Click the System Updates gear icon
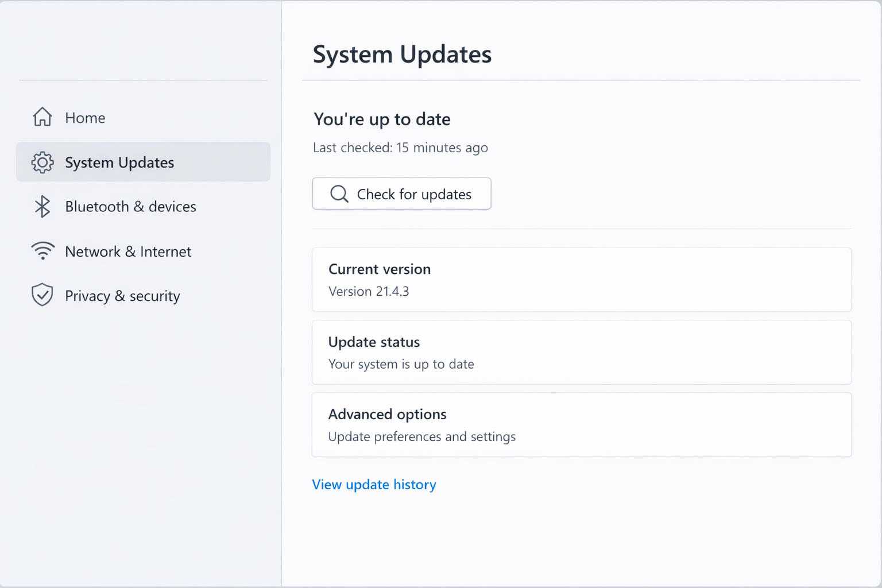Image resolution: width=882 pixels, height=588 pixels. tap(42, 163)
